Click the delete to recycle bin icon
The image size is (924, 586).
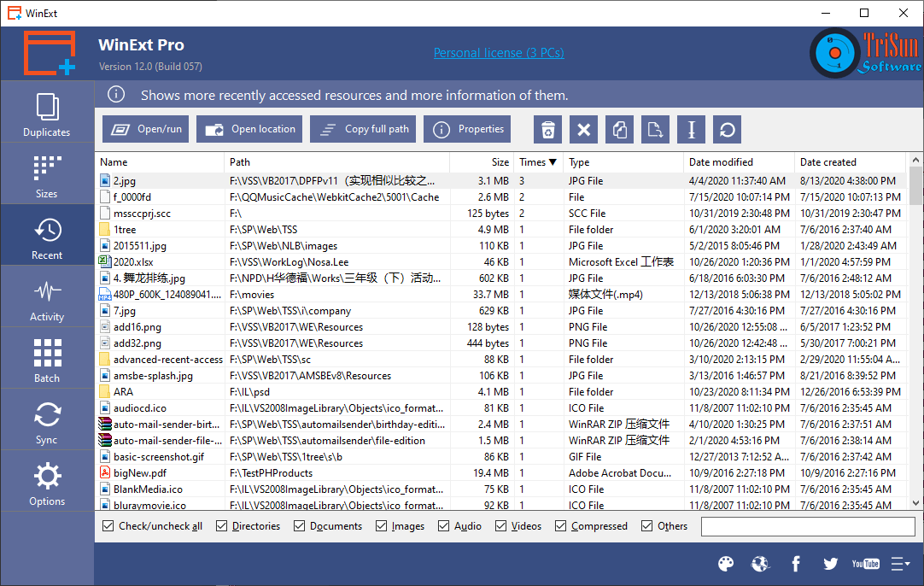click(x=547, y=129)
